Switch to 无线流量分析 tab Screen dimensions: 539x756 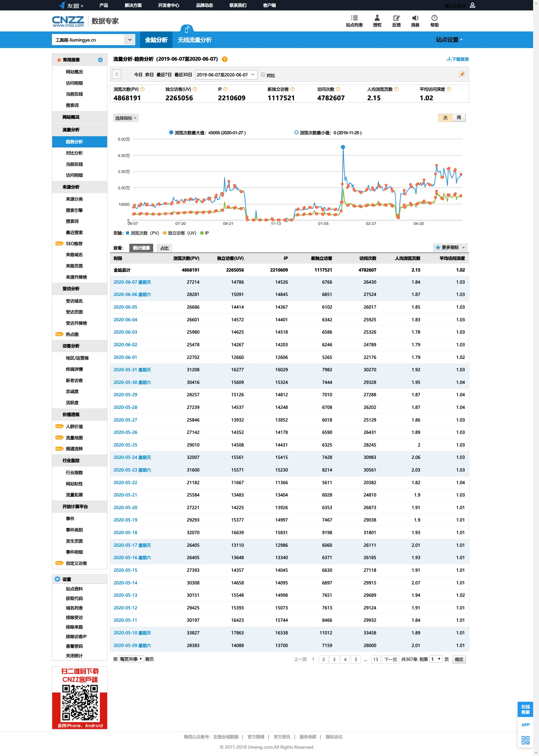(194, 40)
